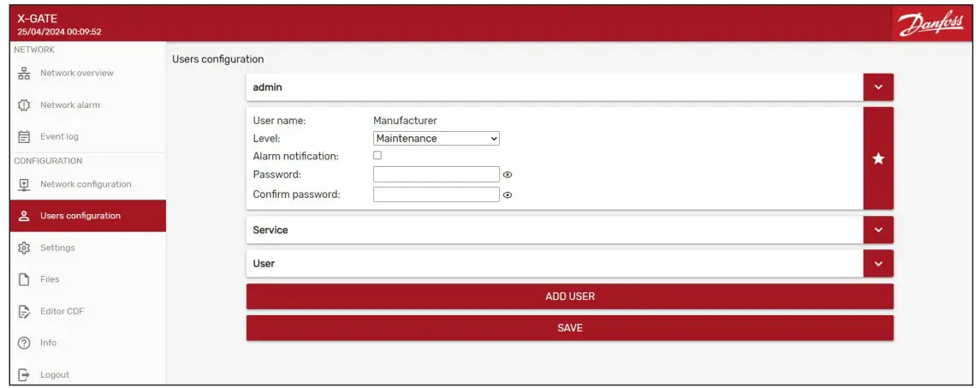Click the Network configuration icon
This screenshot has height=388, width=980.
(x=24, y=185)
